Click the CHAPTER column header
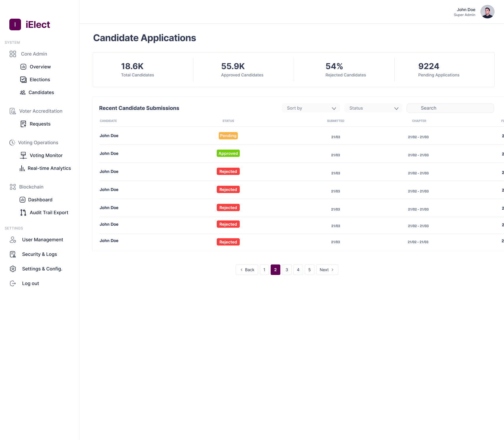Viewport: 504px width, 440px height. (419, 121)
